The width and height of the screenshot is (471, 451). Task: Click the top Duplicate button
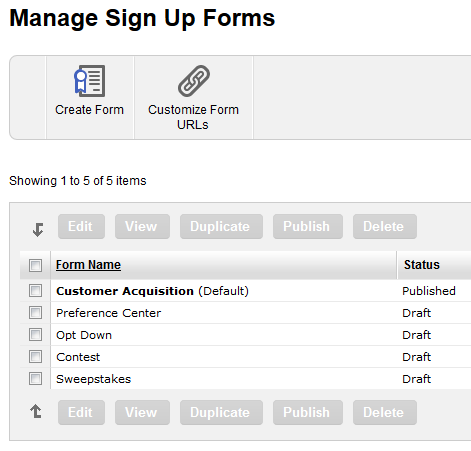click(221, 226)
